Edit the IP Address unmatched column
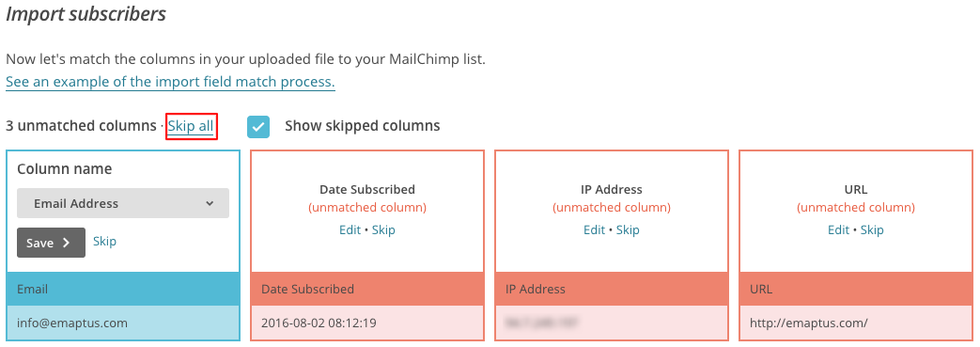Screen dimensions: 980x347 click(595, 230)
